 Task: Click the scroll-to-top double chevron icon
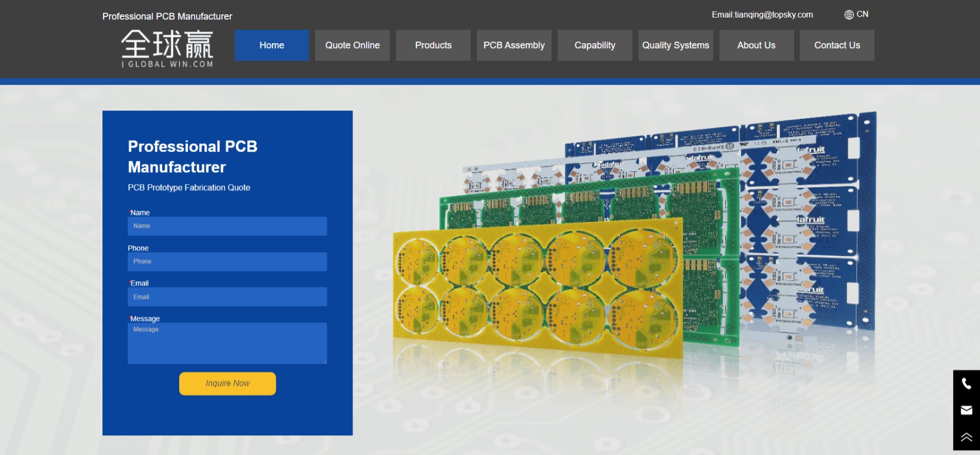966,437
